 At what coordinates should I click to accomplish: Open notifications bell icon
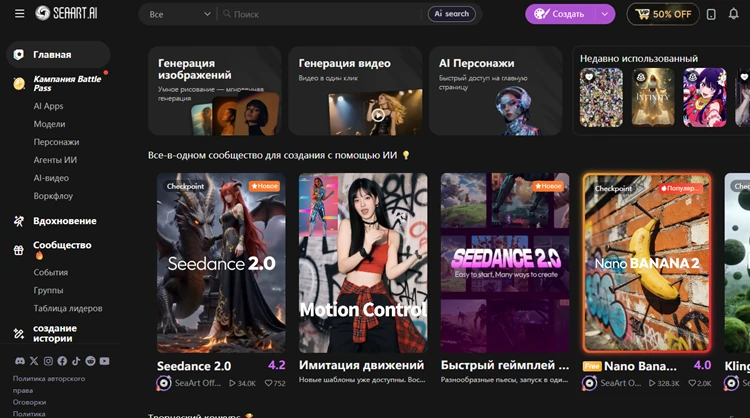tap(733, 14)
